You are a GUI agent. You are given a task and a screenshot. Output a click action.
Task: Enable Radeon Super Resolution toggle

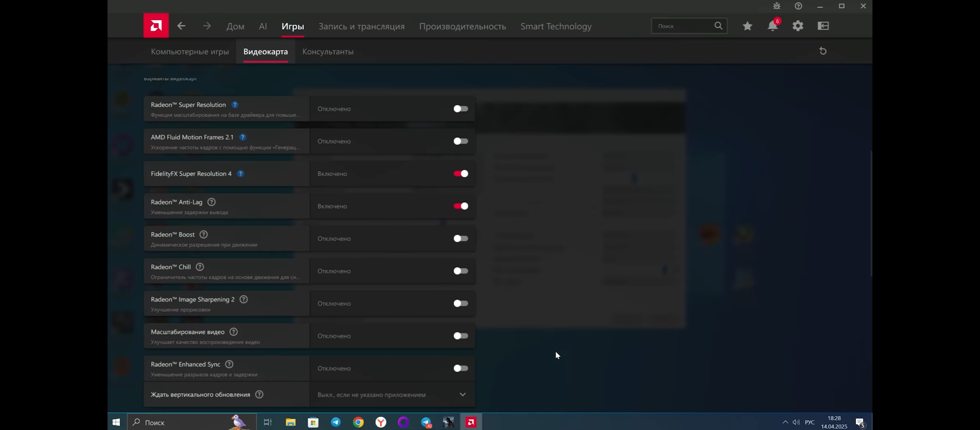[x=461, y=109]
